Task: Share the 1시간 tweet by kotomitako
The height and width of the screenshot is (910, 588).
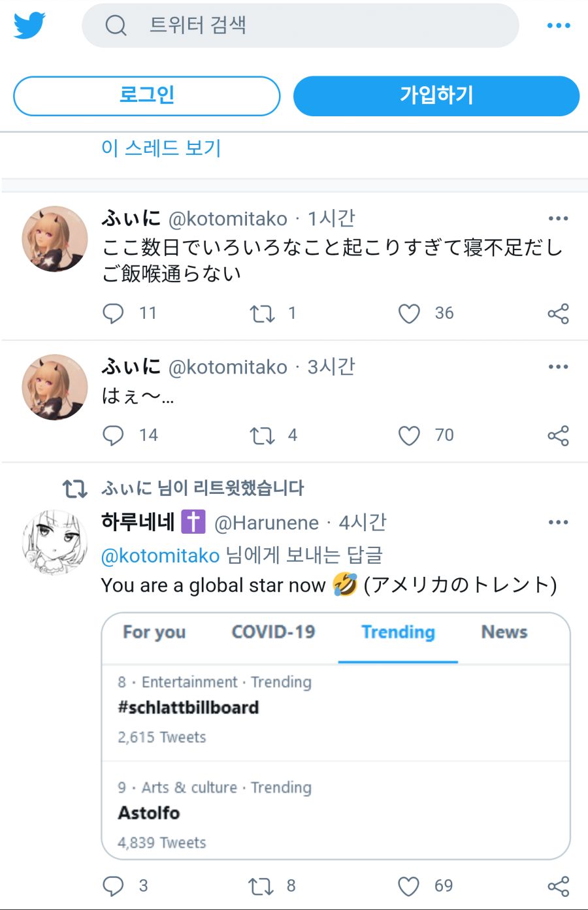Action: coord(558,314)
